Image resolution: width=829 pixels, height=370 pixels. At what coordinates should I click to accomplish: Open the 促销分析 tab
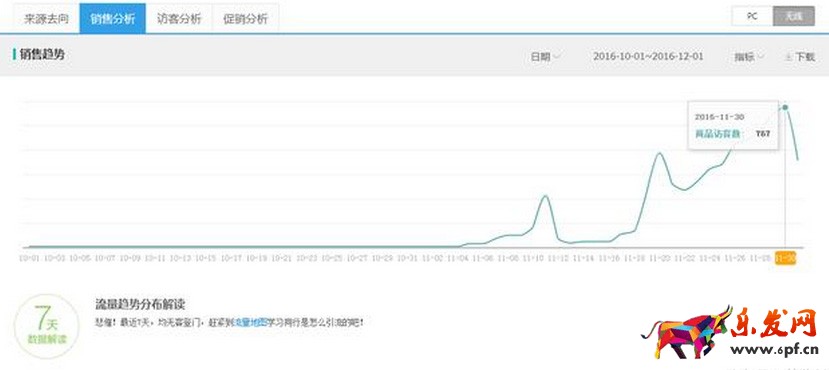pyautogui.click(x=245, y=18)
